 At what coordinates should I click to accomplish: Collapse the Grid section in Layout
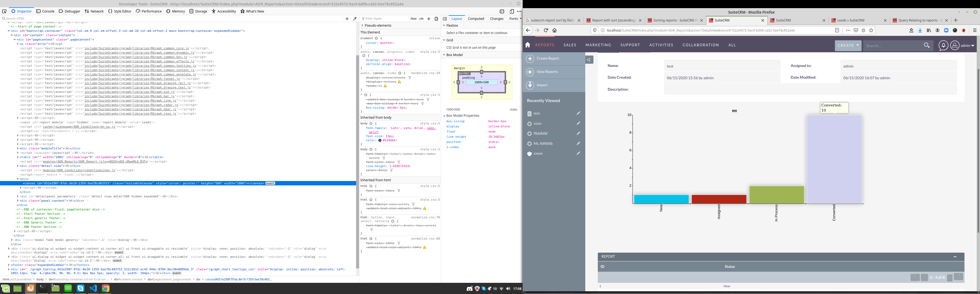tap(444, 40)
